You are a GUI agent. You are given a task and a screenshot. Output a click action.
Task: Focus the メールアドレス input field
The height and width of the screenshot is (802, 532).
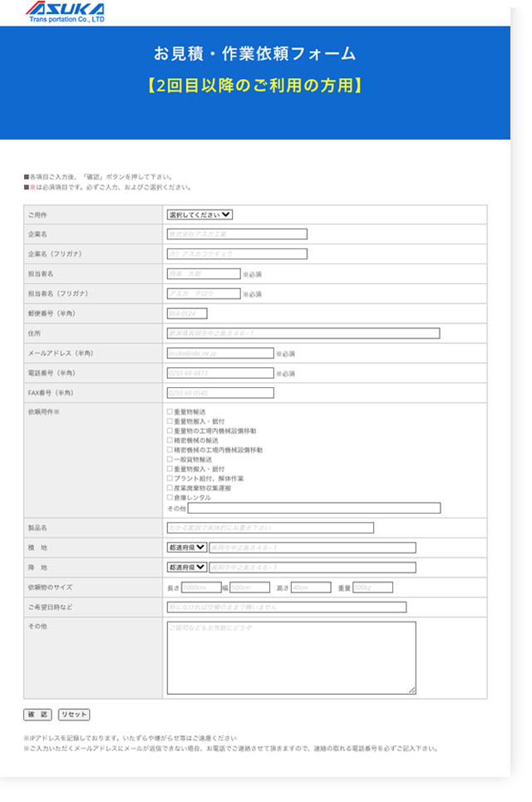pyautogui.click(x=220, y=353)
